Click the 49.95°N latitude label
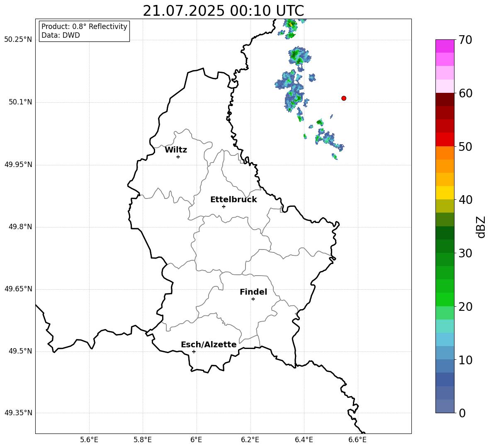This screenshot has width=491, height=448. [x=18, y=165]
